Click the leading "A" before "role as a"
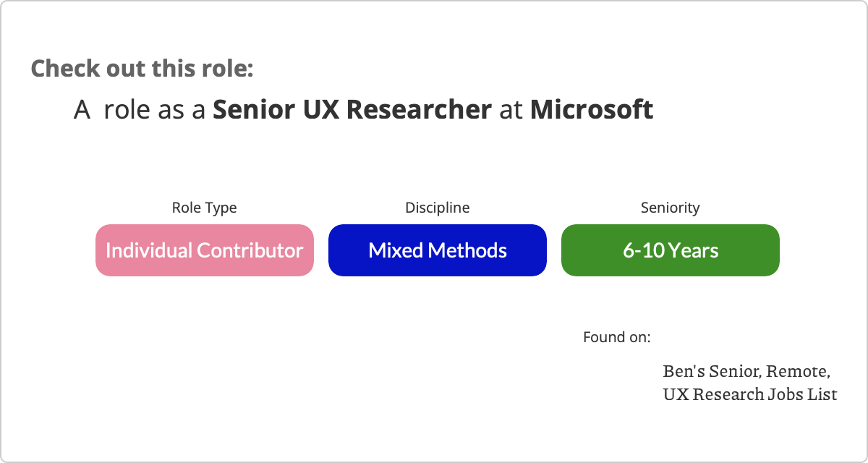The width and height of the screenshot is (868, 463). click(82, 110)
